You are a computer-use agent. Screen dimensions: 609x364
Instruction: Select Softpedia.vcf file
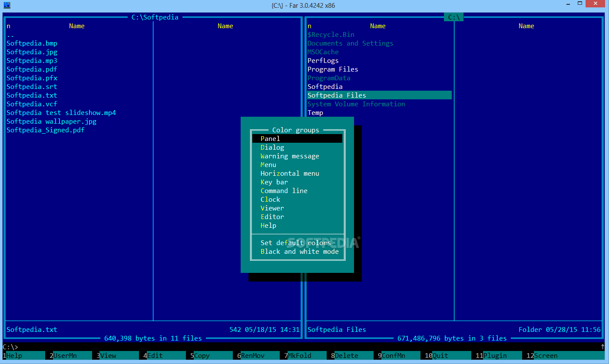[x=32, y=104]
